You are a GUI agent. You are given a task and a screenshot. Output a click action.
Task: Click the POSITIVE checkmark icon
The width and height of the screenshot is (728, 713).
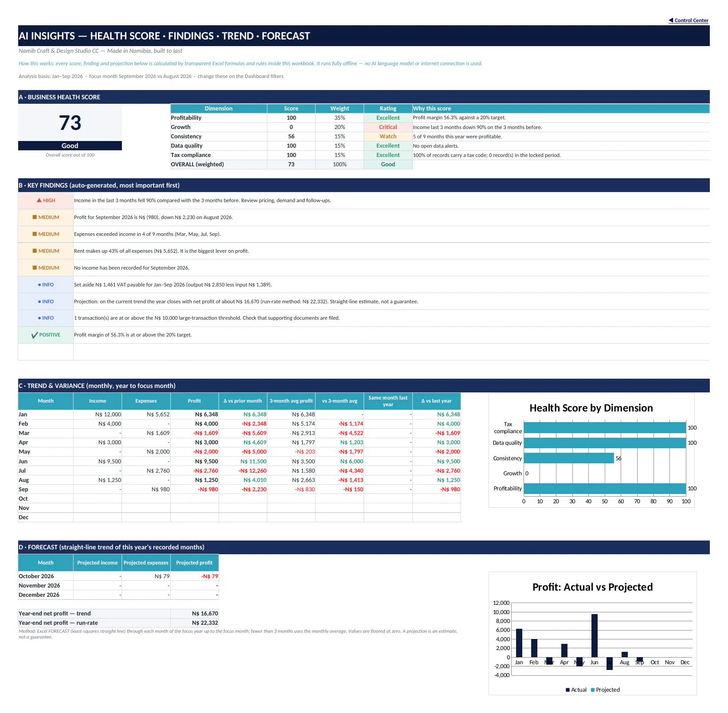coord(35,335)
